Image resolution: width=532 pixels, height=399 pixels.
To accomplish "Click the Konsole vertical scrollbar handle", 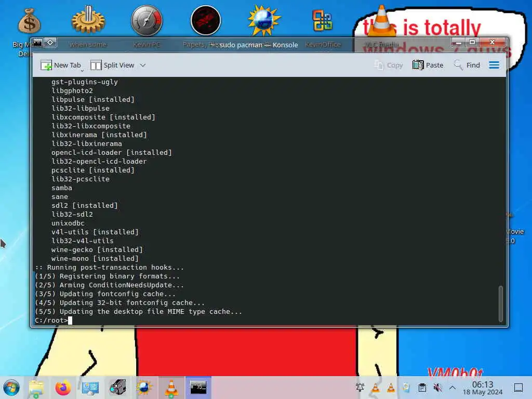I will pyautogui.click(x=500, y=303).
